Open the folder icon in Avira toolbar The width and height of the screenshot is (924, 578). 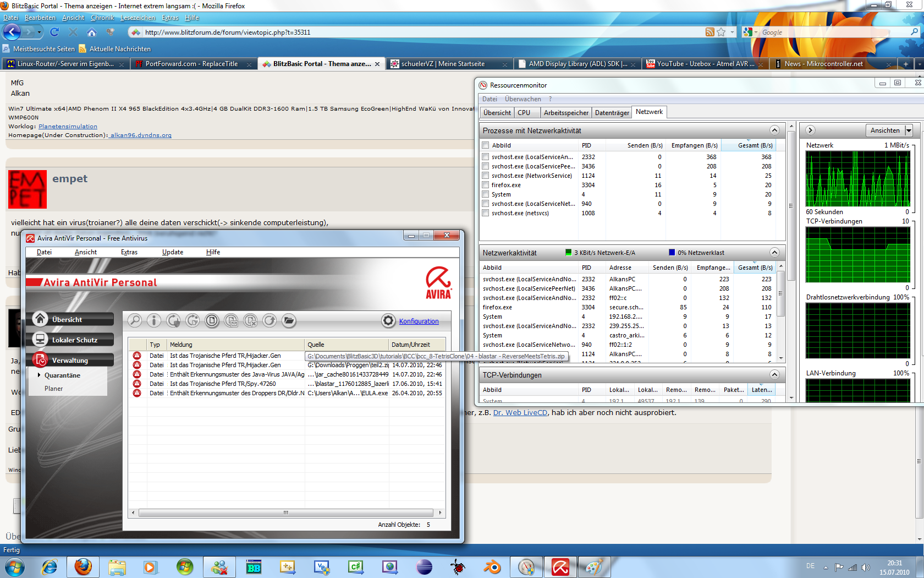click(289, 320)
